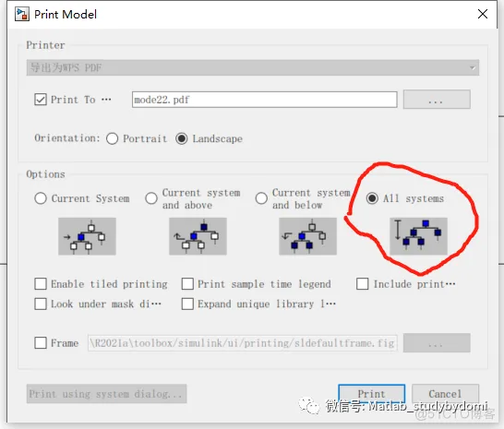Browse for the frame file
Screen dimensions: 504x429
pyautogui.click(x=437, y=343)
